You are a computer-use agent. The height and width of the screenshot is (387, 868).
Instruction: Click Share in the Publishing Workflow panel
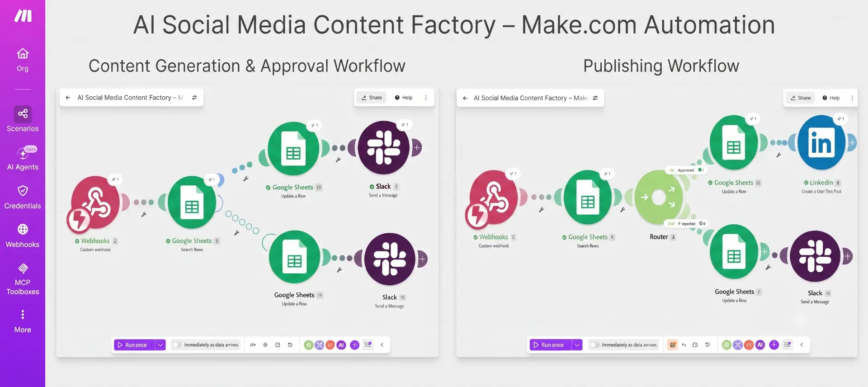pyautogui.click(x=801, y=98)
